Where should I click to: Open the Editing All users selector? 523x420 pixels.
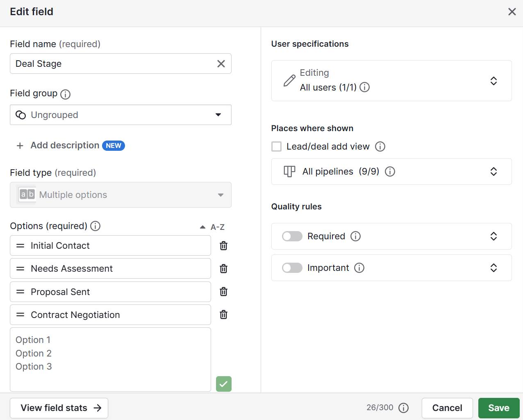click(493, 80)
